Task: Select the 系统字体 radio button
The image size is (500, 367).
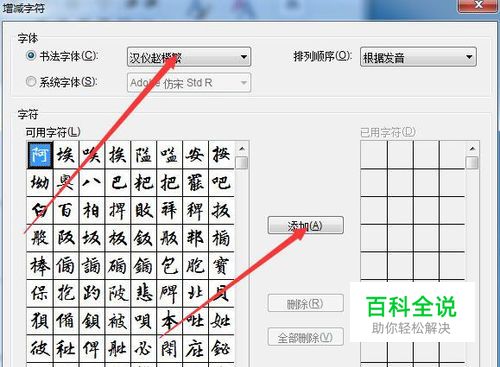Action: point(31,81)
